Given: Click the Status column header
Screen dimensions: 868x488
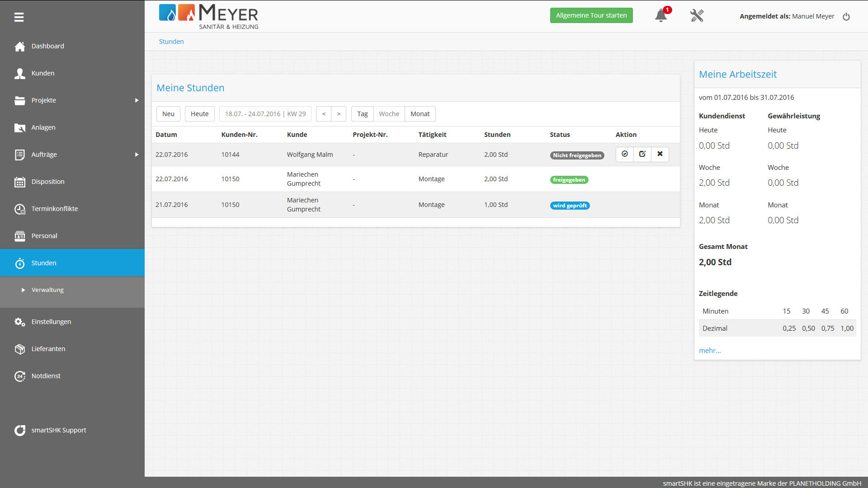Looking at the screenshot, I should click(x=560, y=135).
